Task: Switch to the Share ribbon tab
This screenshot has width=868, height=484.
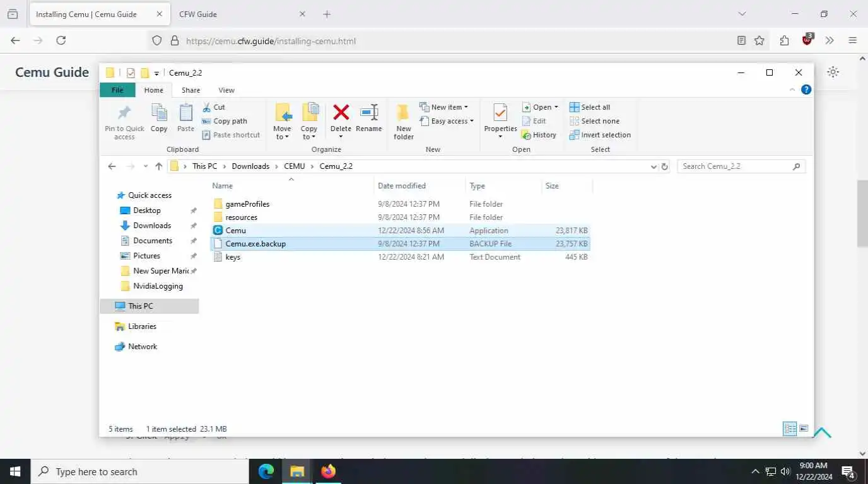Action: click(x=191, y=90)
